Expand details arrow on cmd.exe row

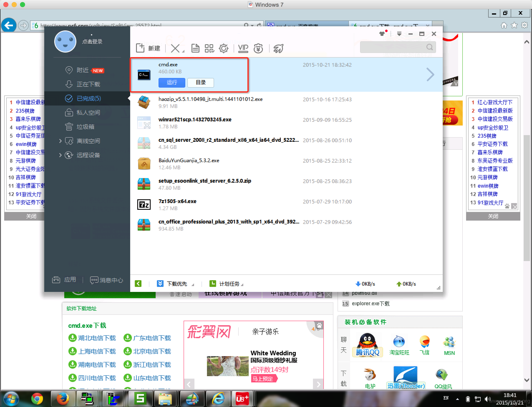click(430, 74)
